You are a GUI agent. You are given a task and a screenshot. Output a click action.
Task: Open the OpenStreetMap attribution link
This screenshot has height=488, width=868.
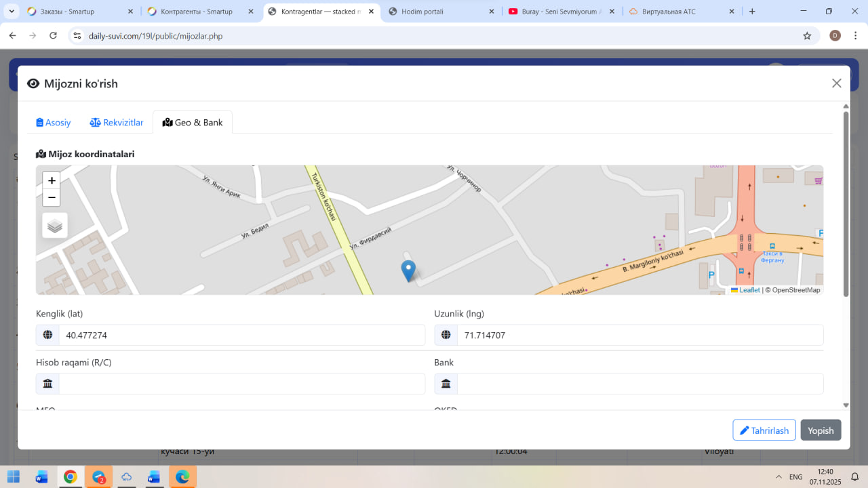point(796,290)
